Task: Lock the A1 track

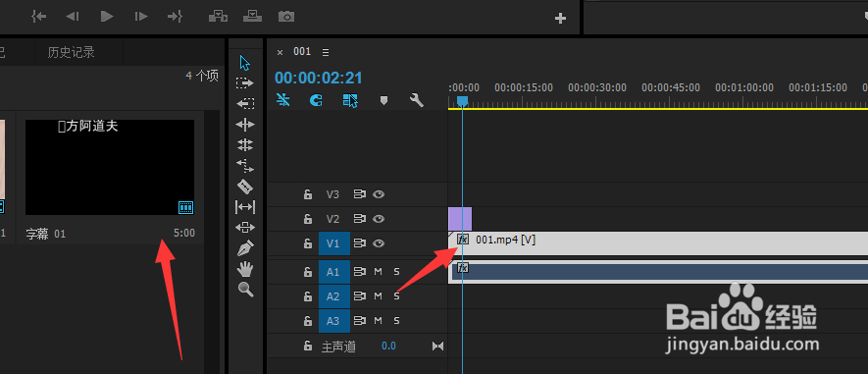Action: pyautogui.click(x=307, y=272)
